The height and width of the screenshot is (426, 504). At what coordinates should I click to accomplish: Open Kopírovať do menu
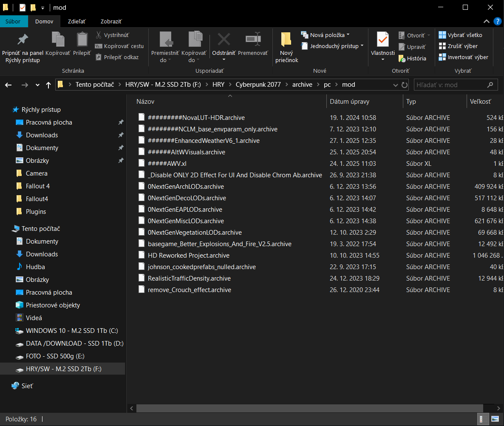click(194, 48)
